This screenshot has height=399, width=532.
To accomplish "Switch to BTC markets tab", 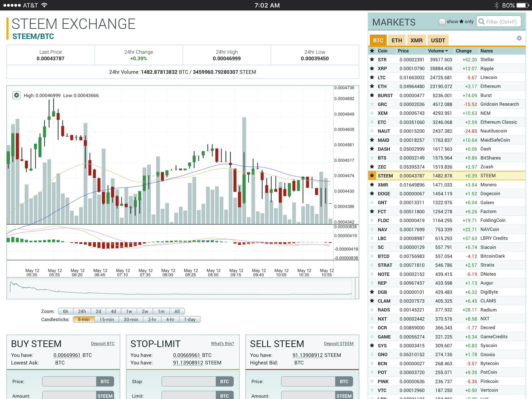I will click(378, 40).
